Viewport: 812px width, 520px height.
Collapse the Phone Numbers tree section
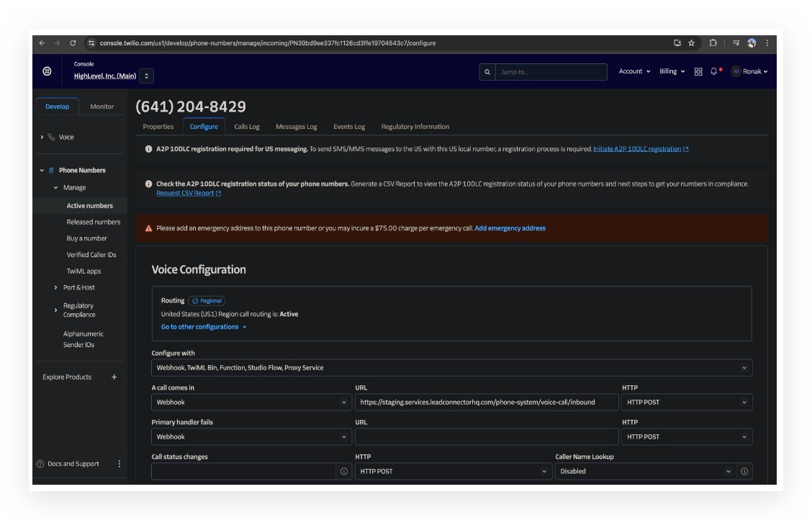point(42,171)
